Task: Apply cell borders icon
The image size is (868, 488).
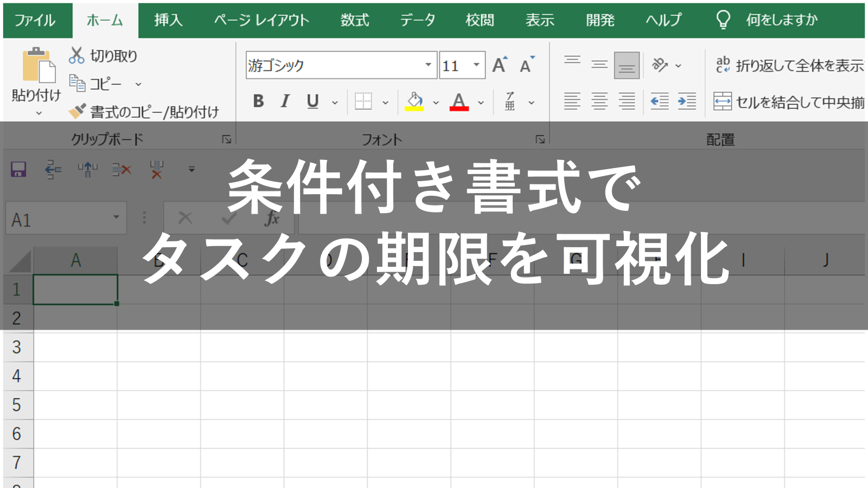Action: [x=363, y=101]
